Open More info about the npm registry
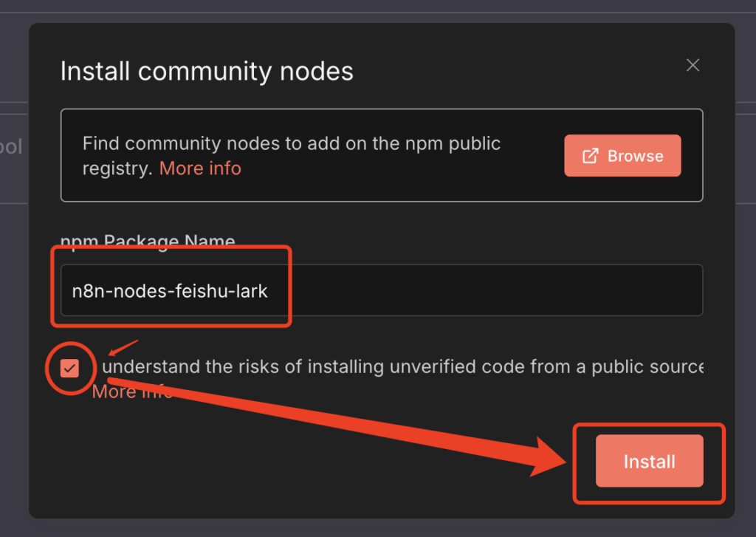The width and height of the screenshot is (756, 537). (200, 168)
